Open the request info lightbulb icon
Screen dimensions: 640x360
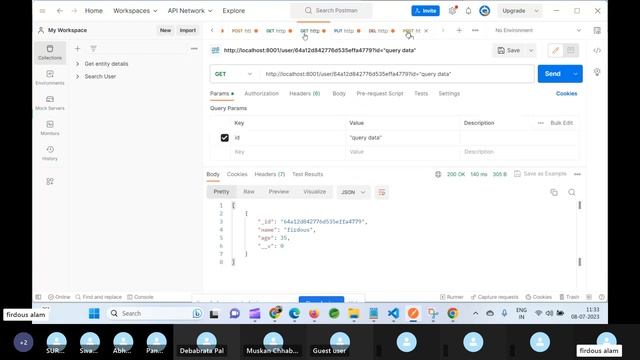pos(597,72)
